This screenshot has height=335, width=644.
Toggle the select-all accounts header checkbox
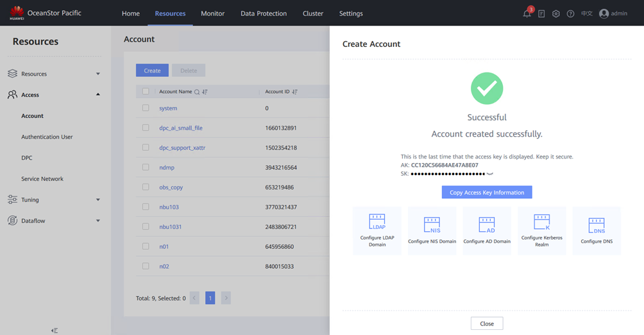(146, 92)
